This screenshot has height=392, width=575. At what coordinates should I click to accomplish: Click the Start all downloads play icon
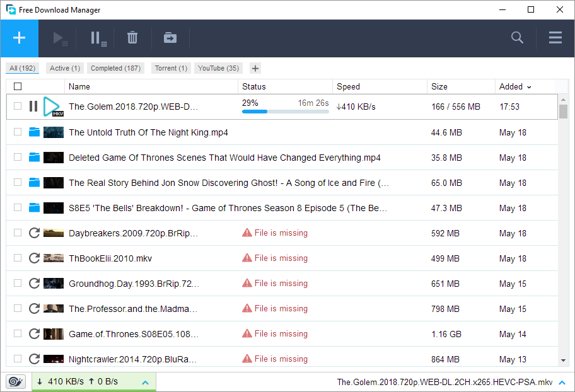[60, 38]
